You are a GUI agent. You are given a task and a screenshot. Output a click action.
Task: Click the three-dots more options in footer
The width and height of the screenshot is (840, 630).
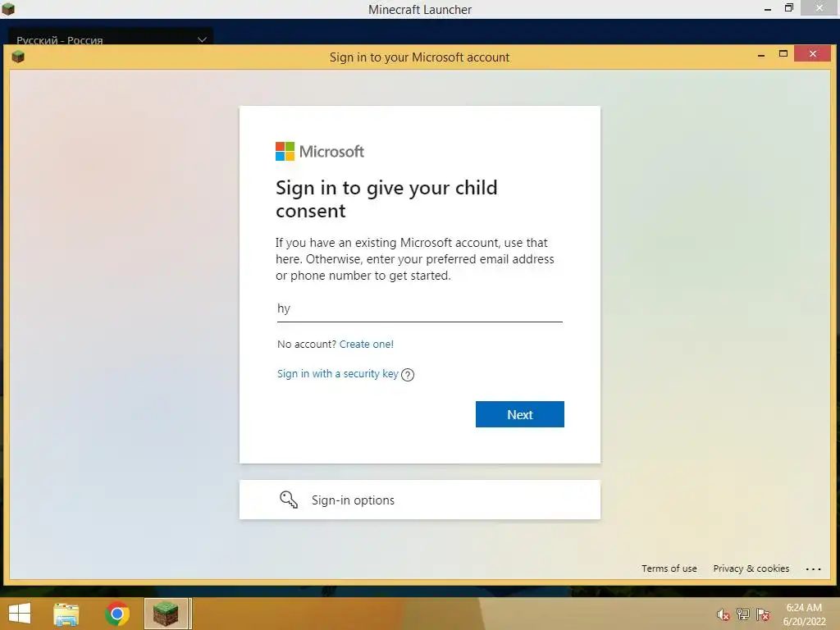click(813, 569)
